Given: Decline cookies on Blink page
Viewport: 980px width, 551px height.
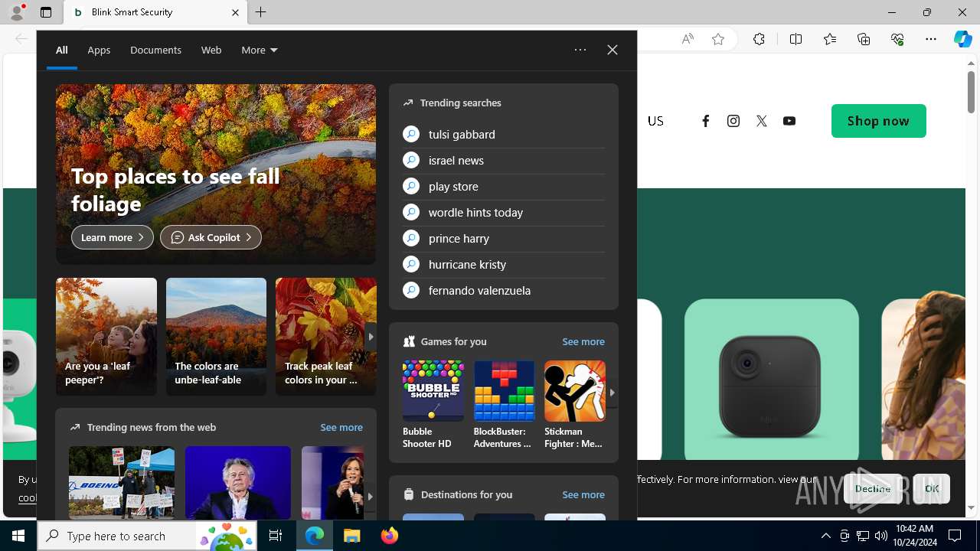Looking at the screenshot, I should [x=873, y=488].
